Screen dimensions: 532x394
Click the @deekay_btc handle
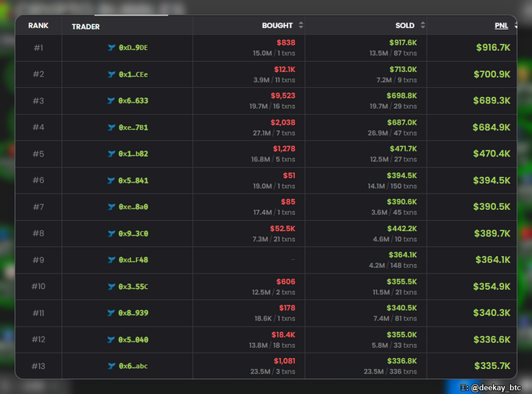click(496, 388)
